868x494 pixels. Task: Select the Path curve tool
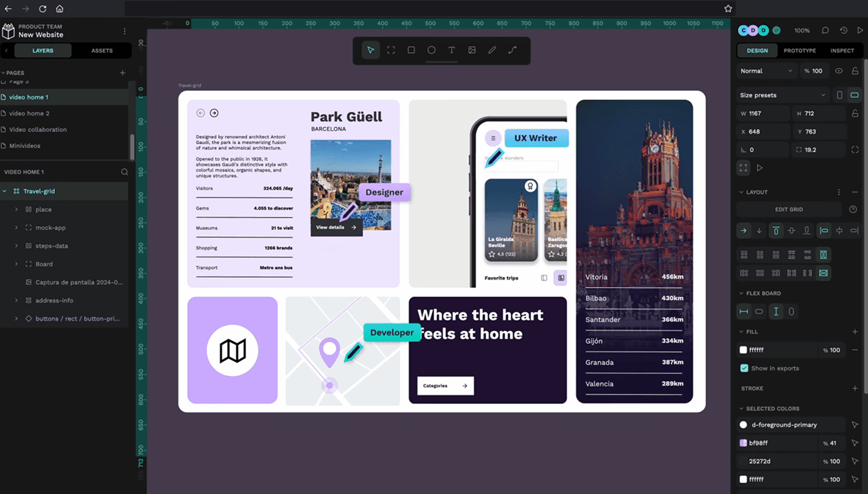point(513,50)
